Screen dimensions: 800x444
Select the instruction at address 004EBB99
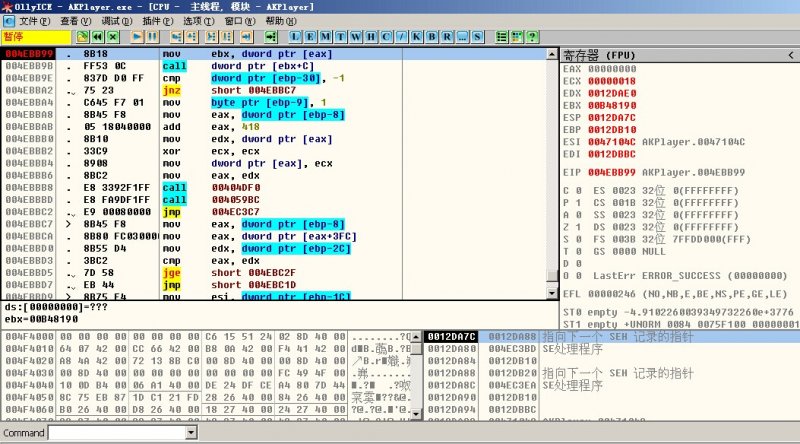pos(273,54)
